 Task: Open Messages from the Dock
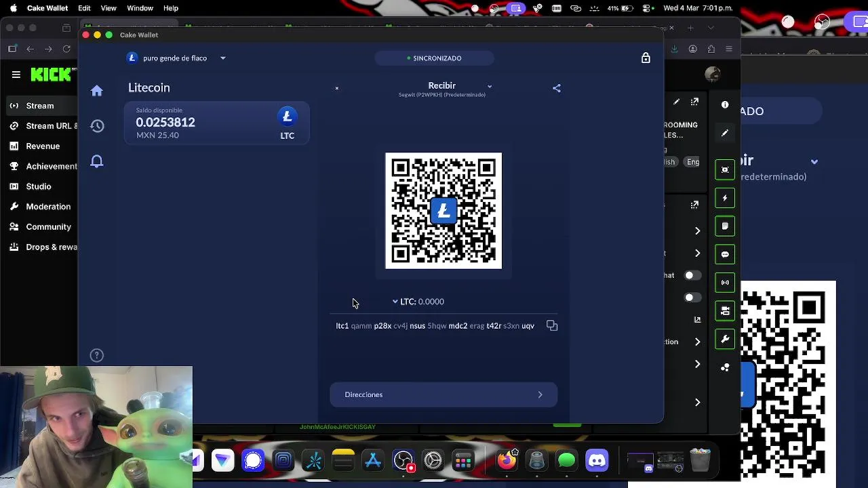[x=566, y=461]
